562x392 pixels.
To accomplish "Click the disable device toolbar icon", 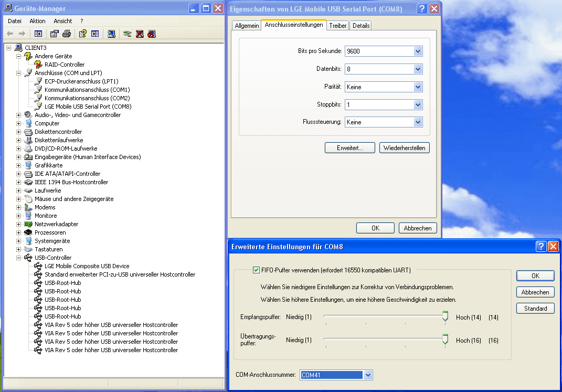I will pyautogui.click(x=152, y=34).
